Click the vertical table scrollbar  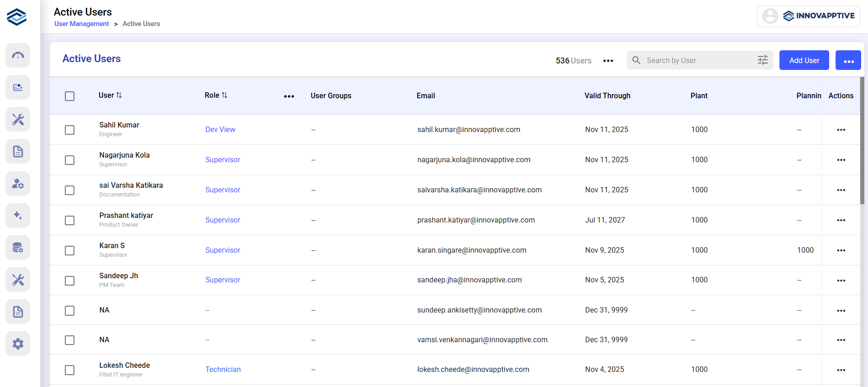click(x=862, y=141)
